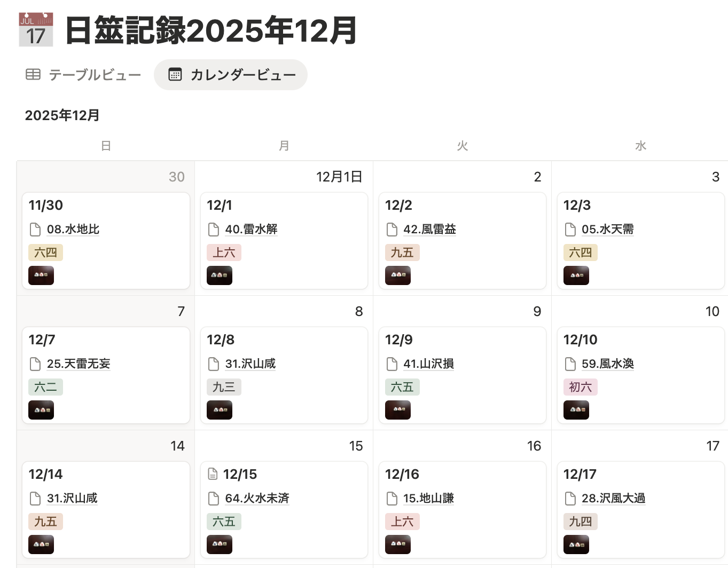
Task: Click the 初六 tag on 12/10
Action: click(580, 387)
